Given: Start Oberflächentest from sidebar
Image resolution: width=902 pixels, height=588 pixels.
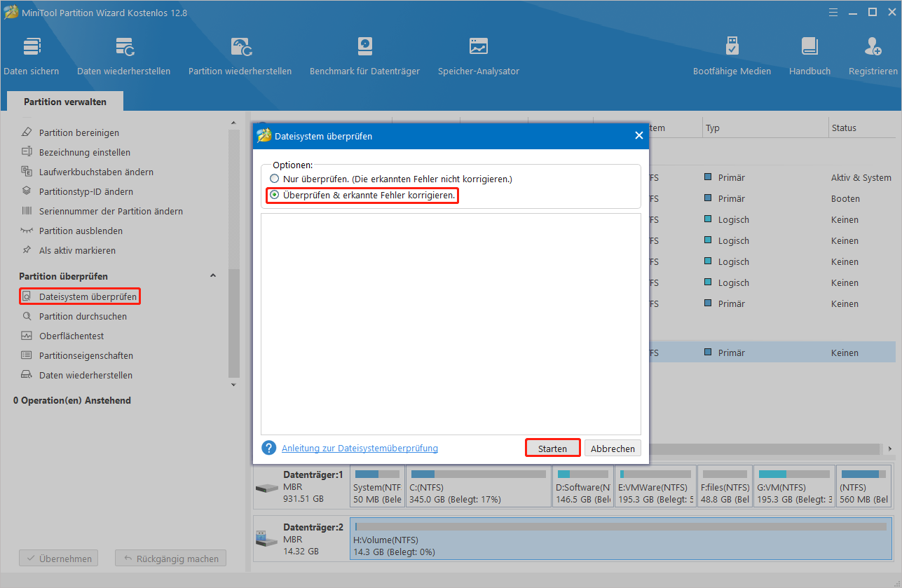Looking at the screenshot, I should 62,336.
